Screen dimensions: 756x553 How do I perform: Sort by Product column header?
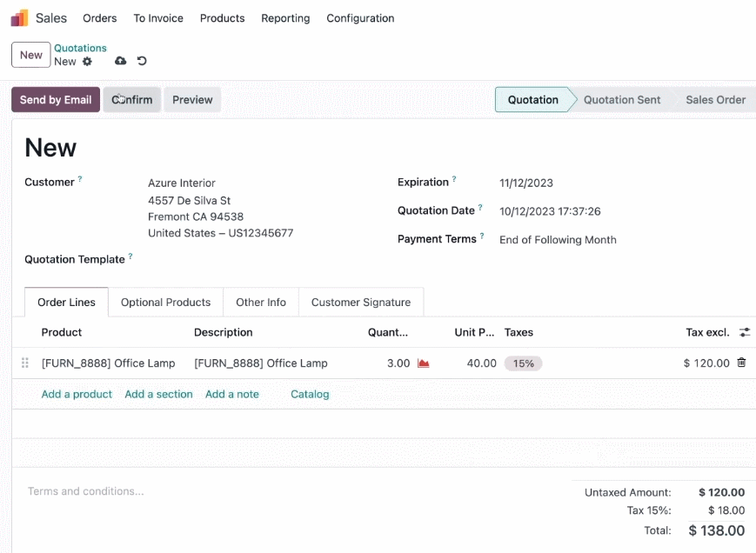point(61,332)
